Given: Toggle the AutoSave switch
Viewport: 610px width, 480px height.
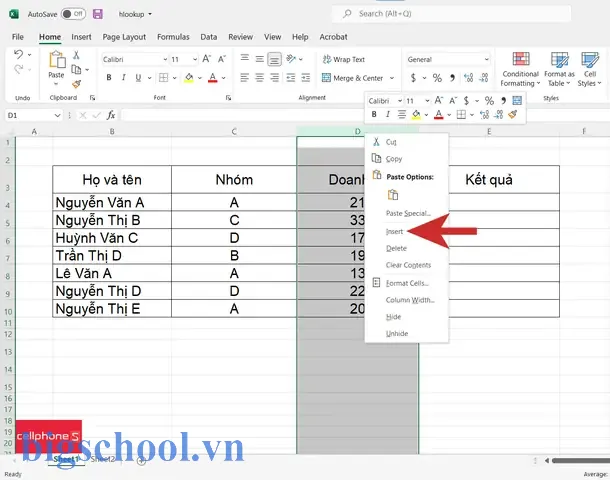Looking at the screenshot, I should [x=73, y=14].
